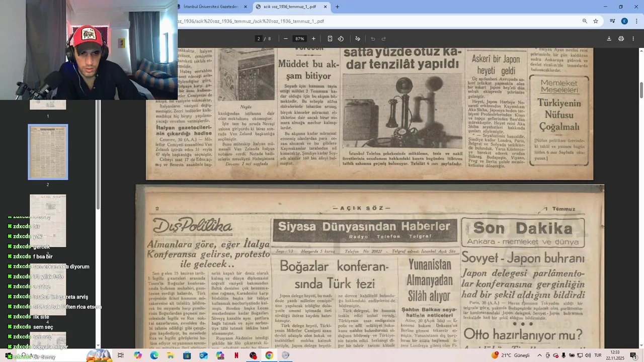Open page 2 thumbnail in sidebar
The image size is (644, 362).
[48, 152]
